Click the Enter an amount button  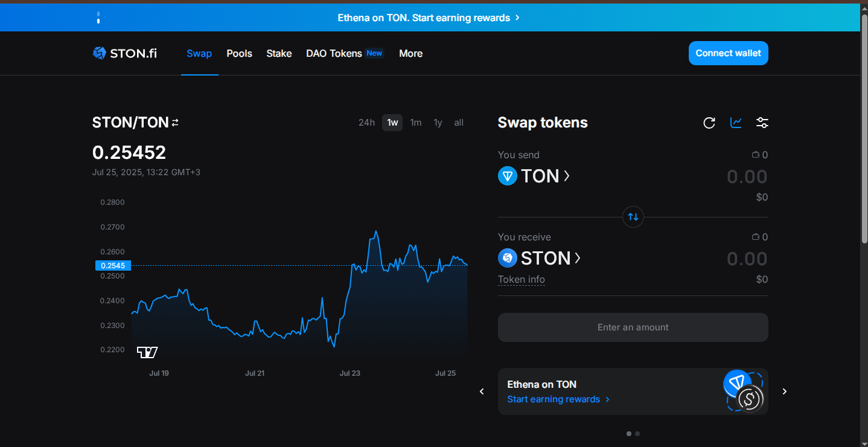click(633, 327)
